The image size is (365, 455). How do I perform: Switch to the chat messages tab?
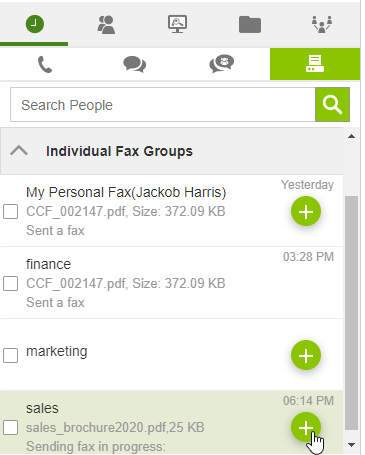134,64
